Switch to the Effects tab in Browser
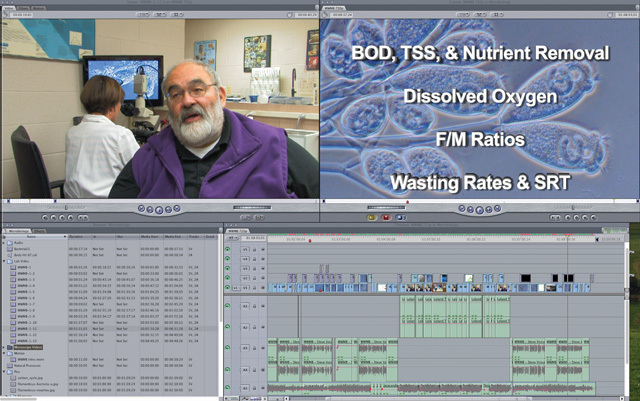Screen dimensions: 640x401 [40, 231]
